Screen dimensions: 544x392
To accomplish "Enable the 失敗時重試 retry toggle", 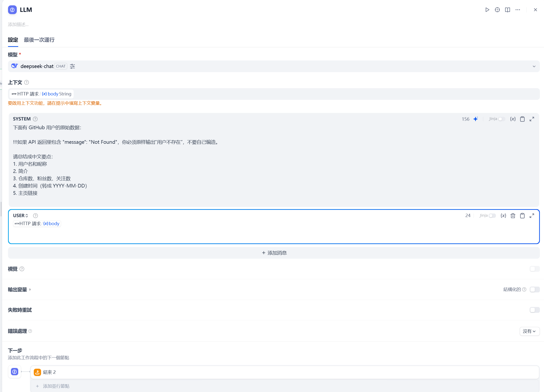I will pyautogui.click(x=535, y=310).
